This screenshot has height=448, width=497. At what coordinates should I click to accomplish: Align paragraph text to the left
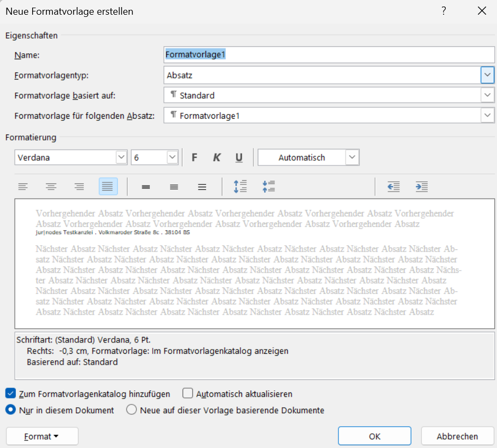pos(23,187)
